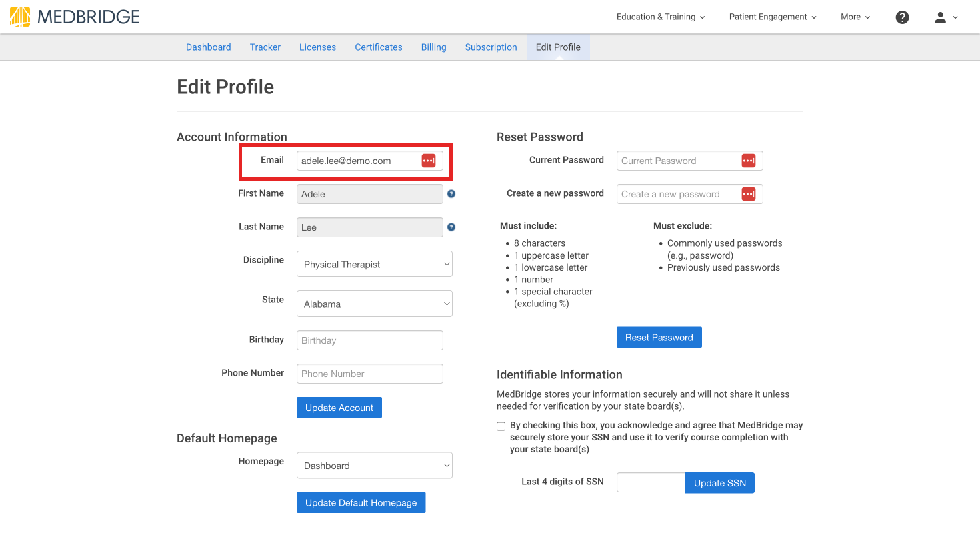The image size is (980, 543).
Task: Click the password manager icon in Email field
Action: 429,161
